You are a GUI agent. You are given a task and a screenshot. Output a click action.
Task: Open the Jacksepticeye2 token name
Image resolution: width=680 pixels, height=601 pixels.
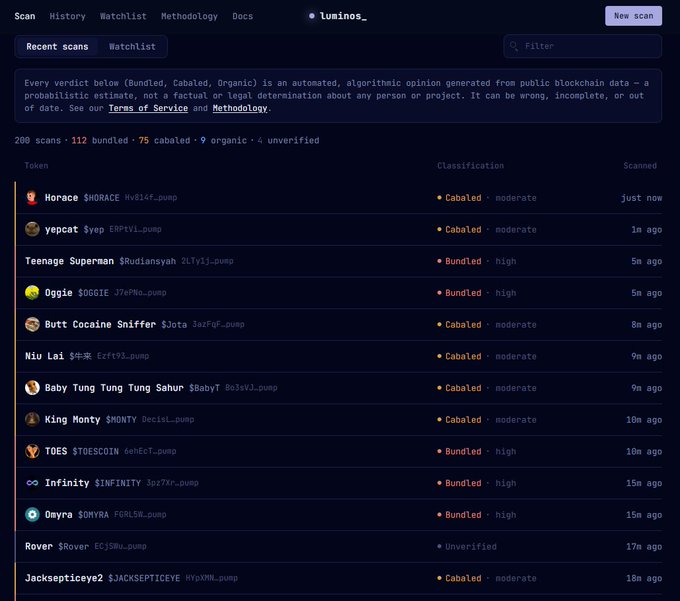(64, 578)
